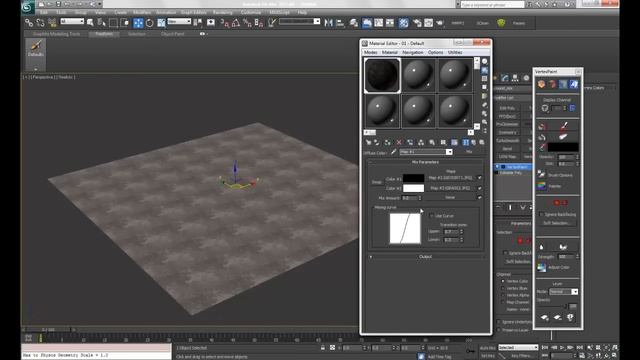The height and width of the screenshot is (360, 640).
Task: Click the Color #1 map button
Action: pyautogui.click(x=451, y=178)
